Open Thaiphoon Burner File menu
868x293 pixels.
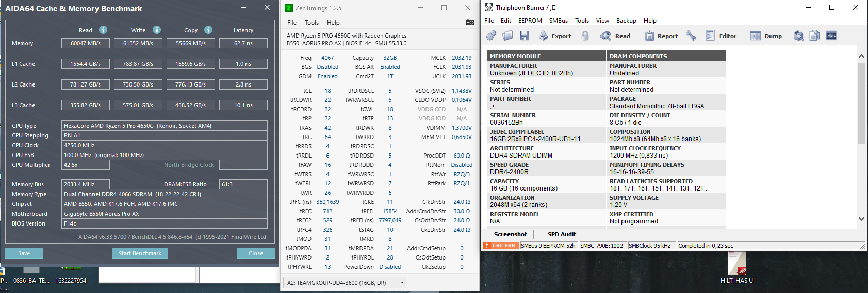pyautogui.click(x=489, y=21)
